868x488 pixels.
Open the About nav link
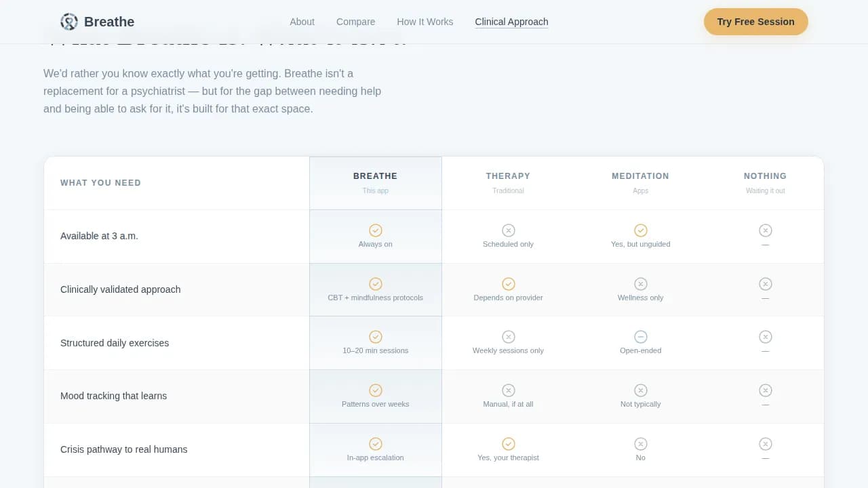[x=302, y=22]
